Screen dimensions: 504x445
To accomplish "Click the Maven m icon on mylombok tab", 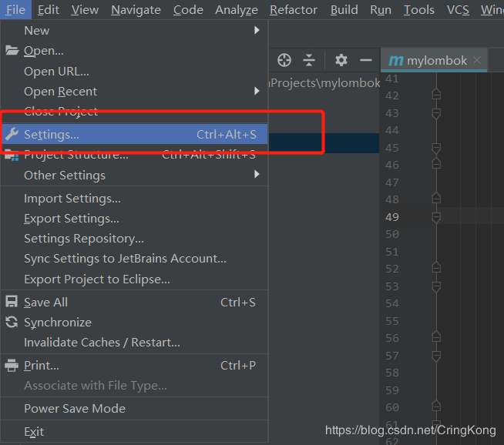I will point(395,60).
